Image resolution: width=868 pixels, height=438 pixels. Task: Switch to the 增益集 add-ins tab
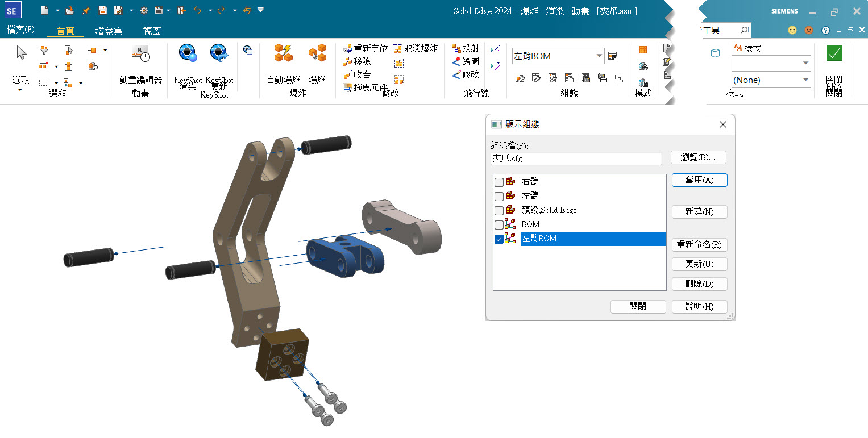pos(109,31)
